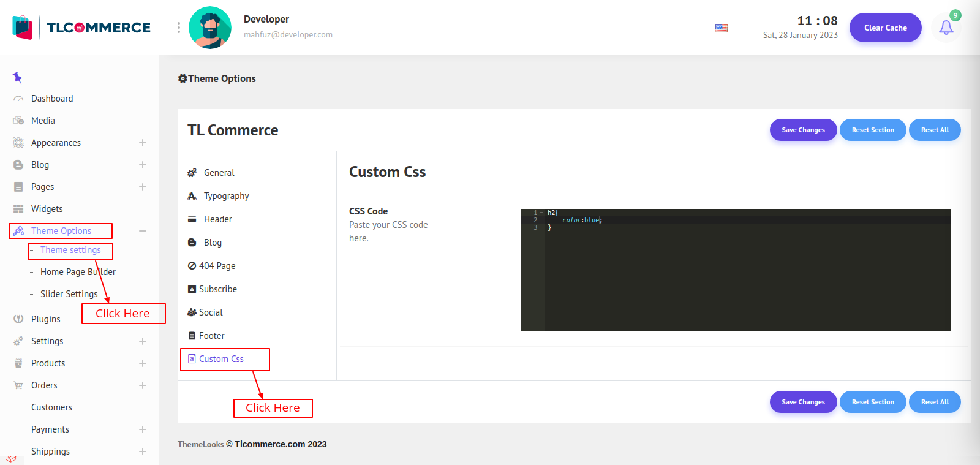This screenshot has height=465, width=980.
Task: Click the Widgets grid icon
Action: pyautogui.click(x=18, y=209)
